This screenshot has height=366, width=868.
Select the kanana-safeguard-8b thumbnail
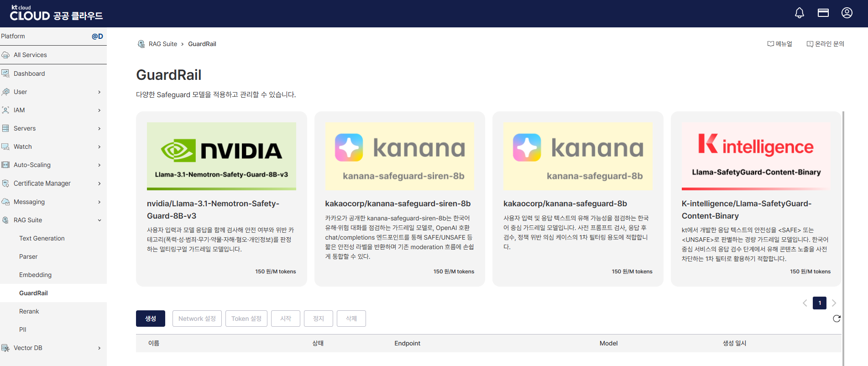pyautogui.click(x=578, y=156)
